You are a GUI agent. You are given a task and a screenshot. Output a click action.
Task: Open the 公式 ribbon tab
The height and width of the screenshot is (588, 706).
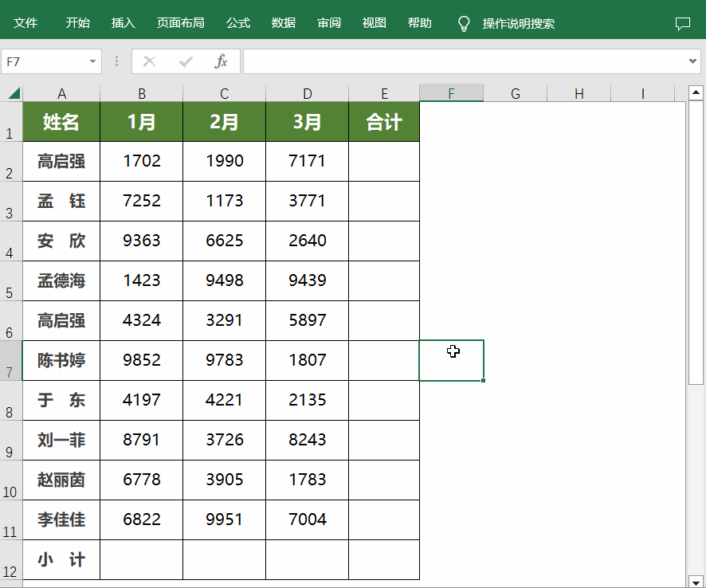(238, 23)
